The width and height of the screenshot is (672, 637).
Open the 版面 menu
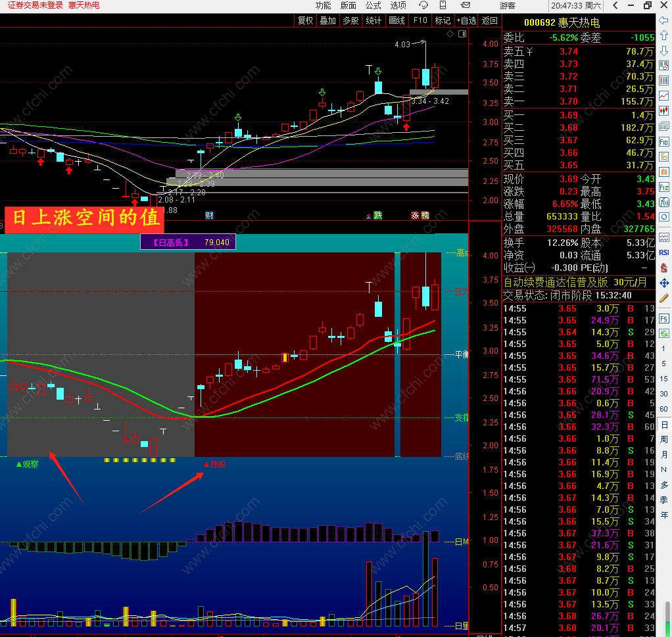348,5
